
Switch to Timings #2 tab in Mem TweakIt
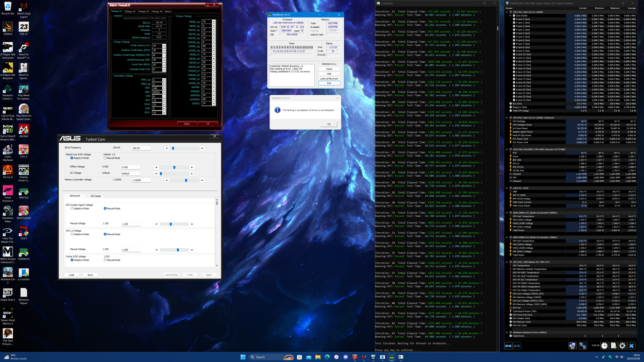[130, 11]
